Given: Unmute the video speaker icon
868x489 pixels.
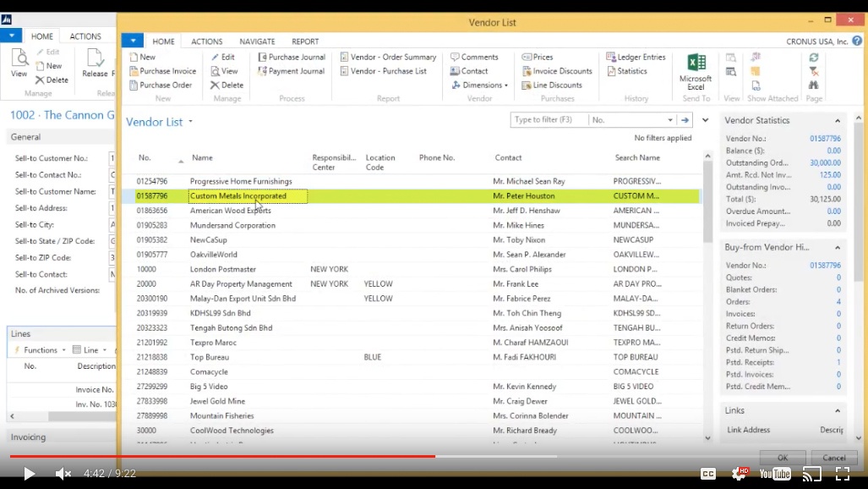Looking at the screenshot, I should (63, 474).
